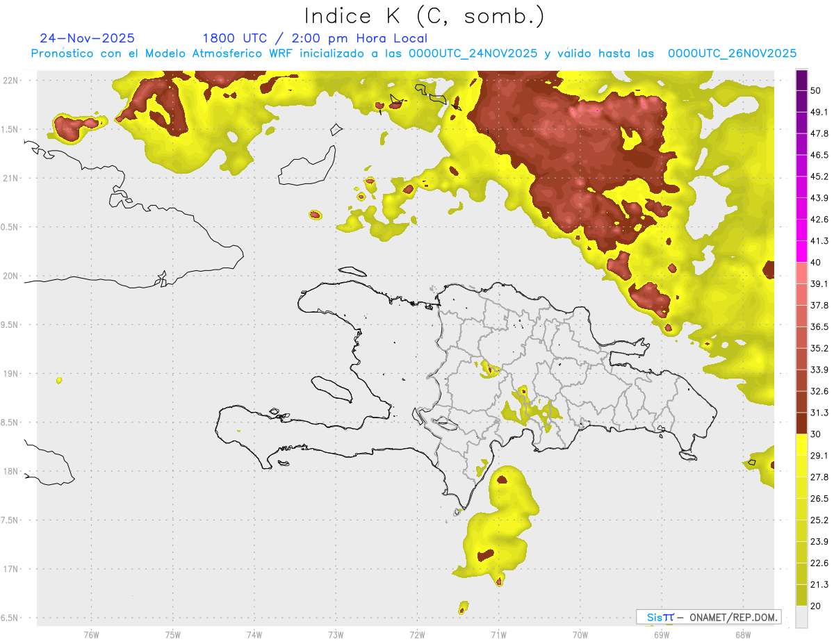Click the 74W longitude label
The image size is (834, 644).
point(254,635)
